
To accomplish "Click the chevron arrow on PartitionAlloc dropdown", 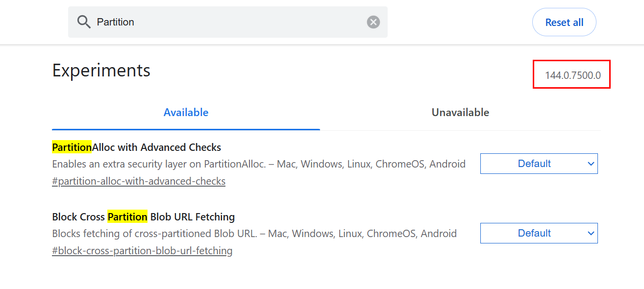I will point(591,164).
